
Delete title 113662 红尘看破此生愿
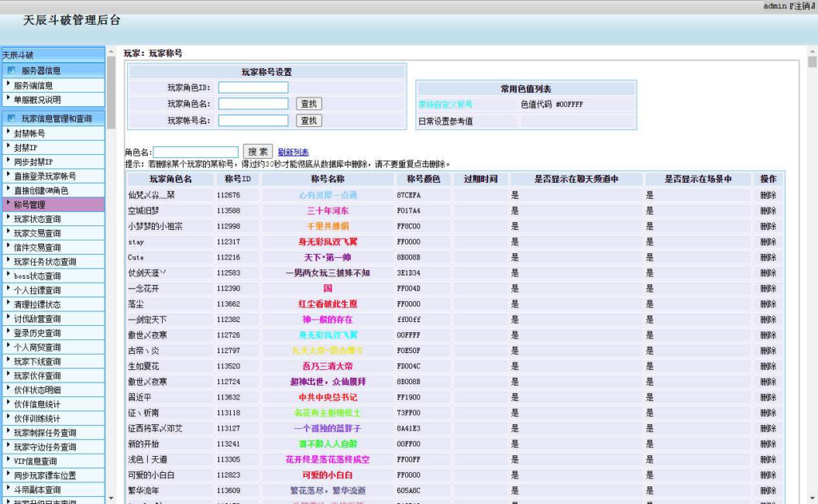[x=768, y=304]
